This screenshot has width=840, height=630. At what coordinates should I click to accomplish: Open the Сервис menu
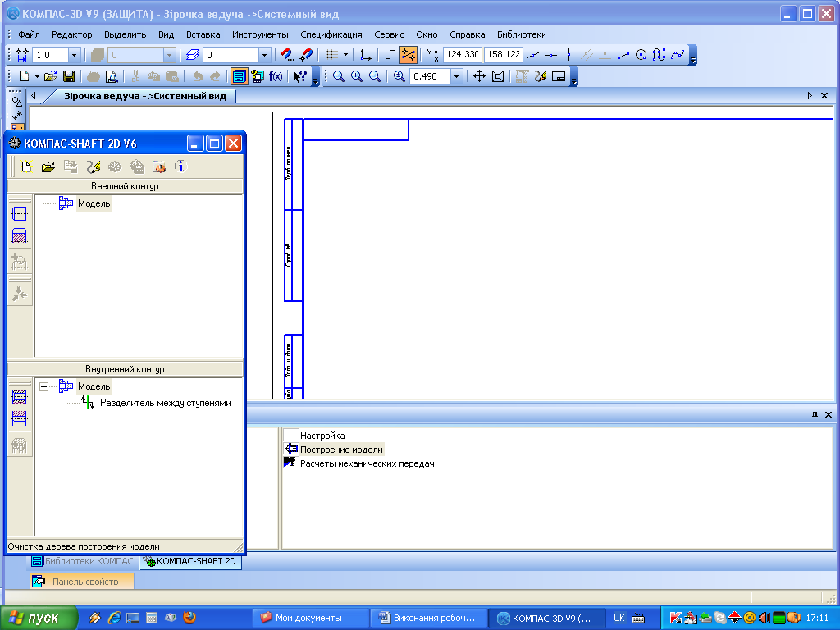(389, 34)
